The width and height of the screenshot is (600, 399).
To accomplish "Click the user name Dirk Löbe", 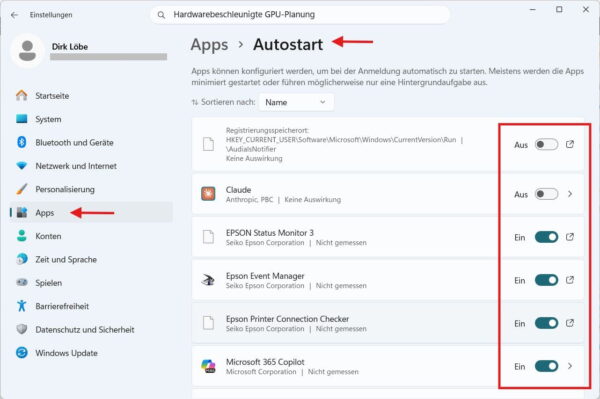I will pyautogui.click(x=70, y=47).
